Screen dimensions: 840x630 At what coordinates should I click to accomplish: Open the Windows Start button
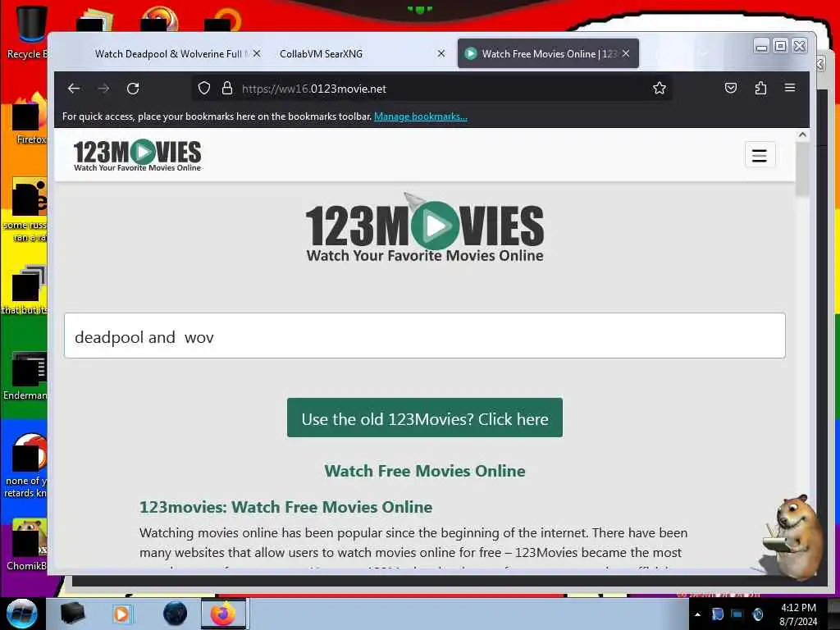click(x=21, y=614)
